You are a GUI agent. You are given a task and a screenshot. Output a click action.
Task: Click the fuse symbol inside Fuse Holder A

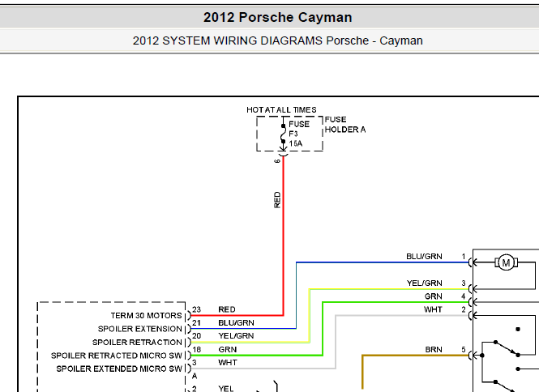click(283, 134)
